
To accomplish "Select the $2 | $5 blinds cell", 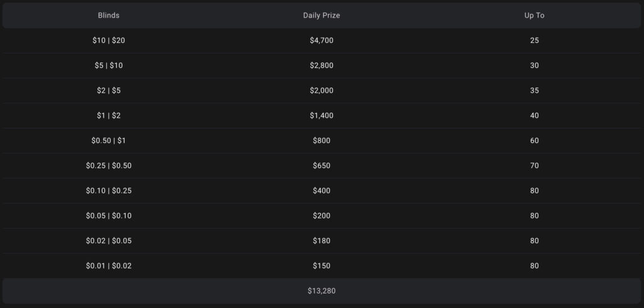I will (109, 91).
